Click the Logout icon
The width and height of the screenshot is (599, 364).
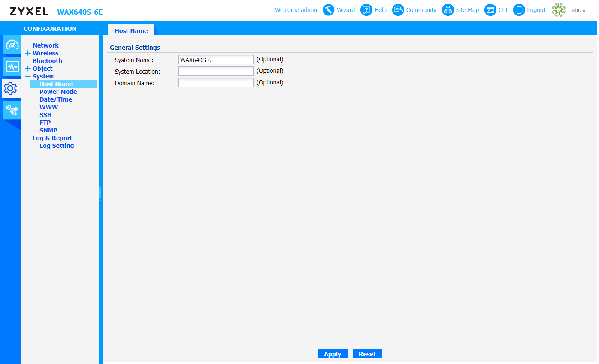click(x=519, y=10)
